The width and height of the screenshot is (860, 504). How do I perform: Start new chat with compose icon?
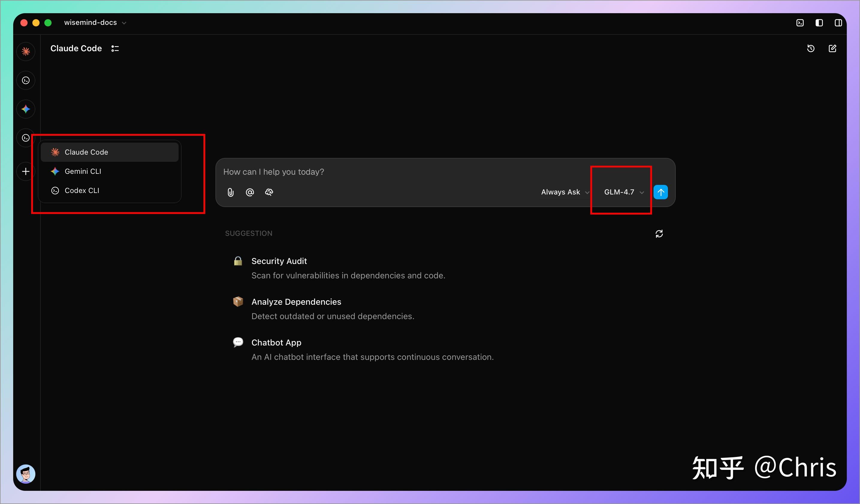tap(832, 49)
